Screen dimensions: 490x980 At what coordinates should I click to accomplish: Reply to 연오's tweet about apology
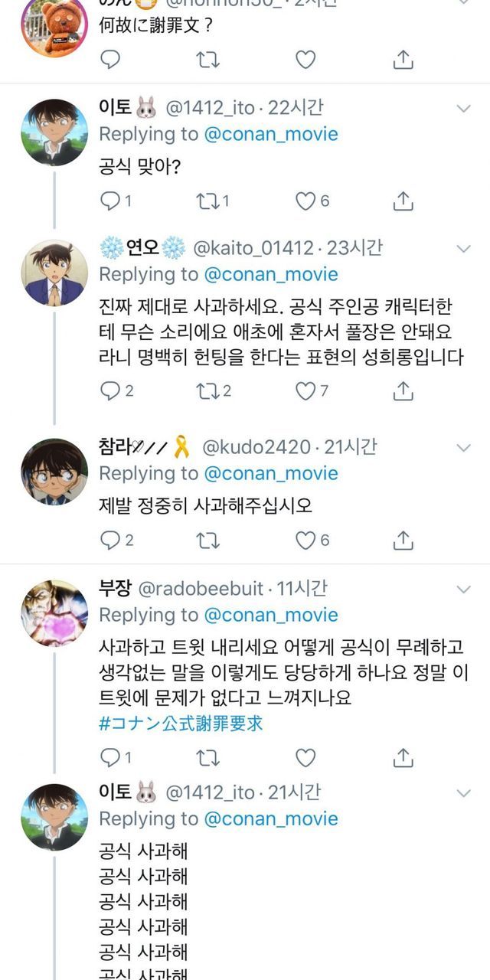[111, 390]
